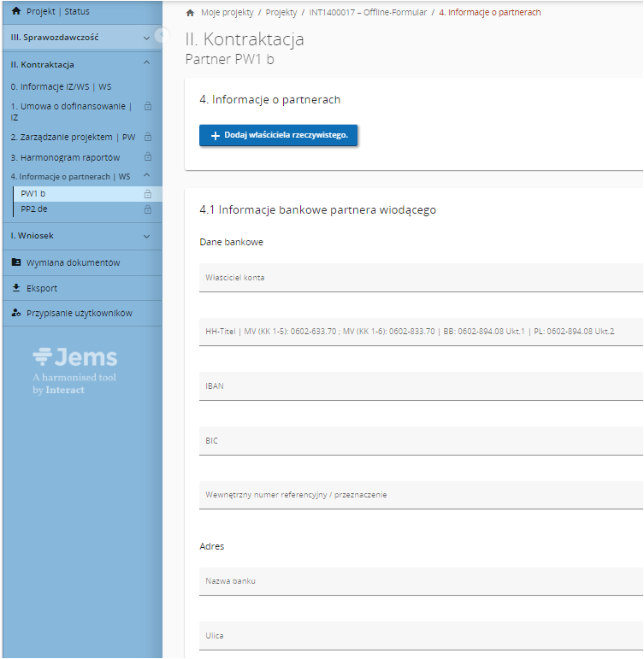Go to the Moje projekty breadcrumb
The image size is (644, 659).
click(x=227, y=13)
